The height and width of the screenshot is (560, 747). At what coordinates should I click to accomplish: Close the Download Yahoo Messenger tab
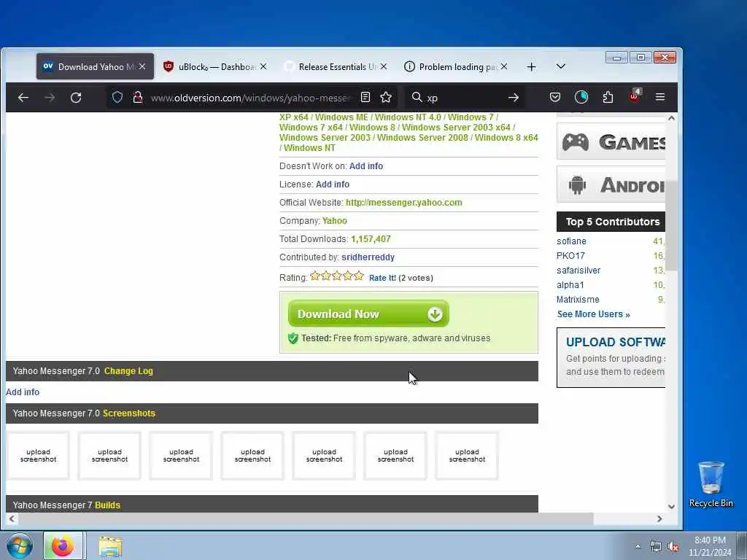(142, 66)
